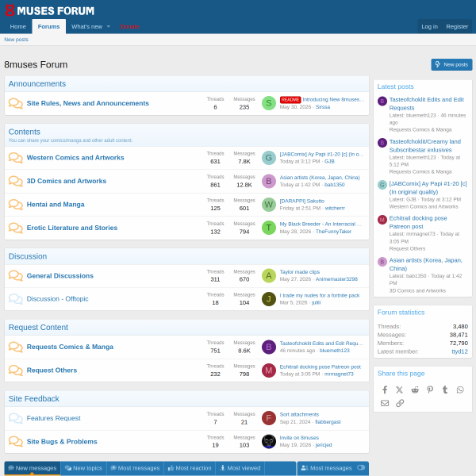Image resolution: width=476 pixels, height=476 pixels.
Task: Open mrmagnet73 profile in Request Others row
Action: coord(339,374)
